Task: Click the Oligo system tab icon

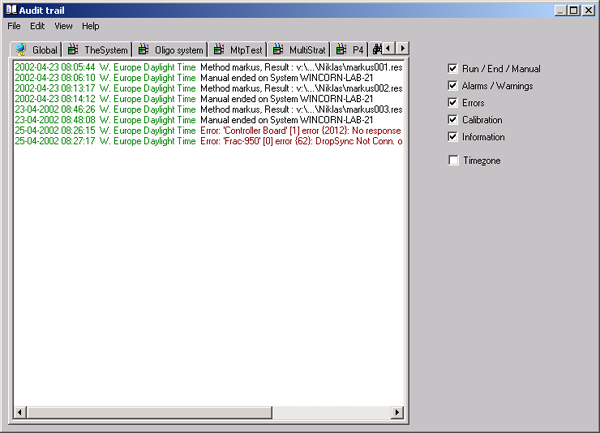Action: click(x=144, y=49)
